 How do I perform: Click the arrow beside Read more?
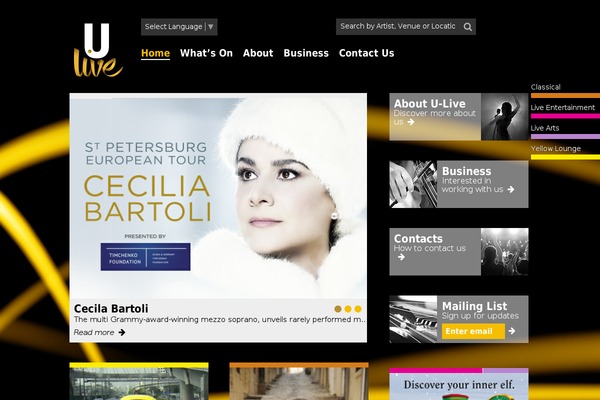coord(122,332)
